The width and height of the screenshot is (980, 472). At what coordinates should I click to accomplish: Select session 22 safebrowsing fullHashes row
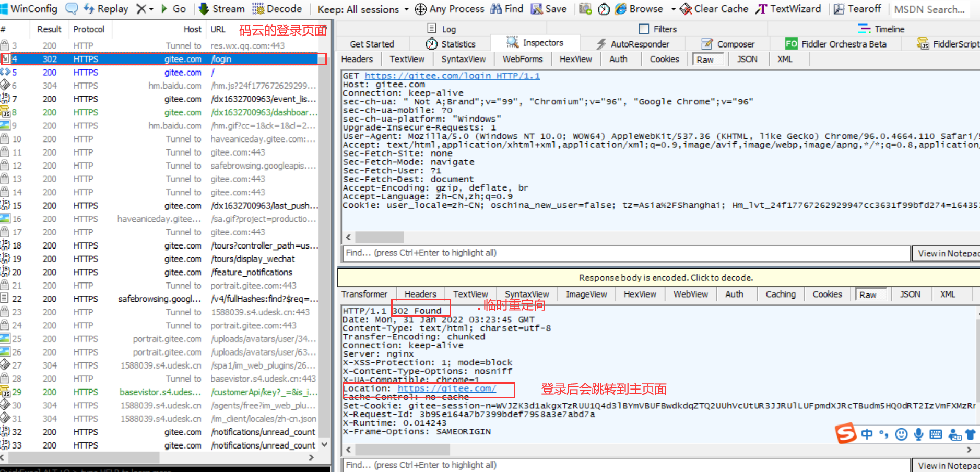[159, 299]
